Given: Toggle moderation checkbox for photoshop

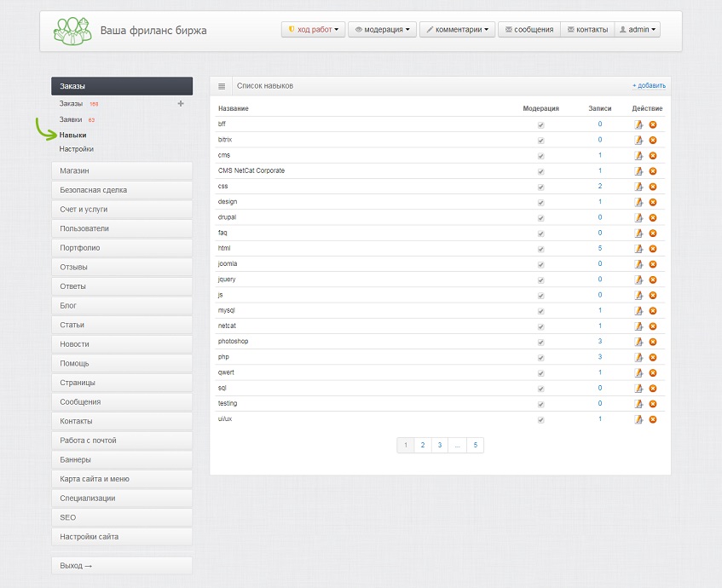Looking at the screenshot, I should pos(541,342).
